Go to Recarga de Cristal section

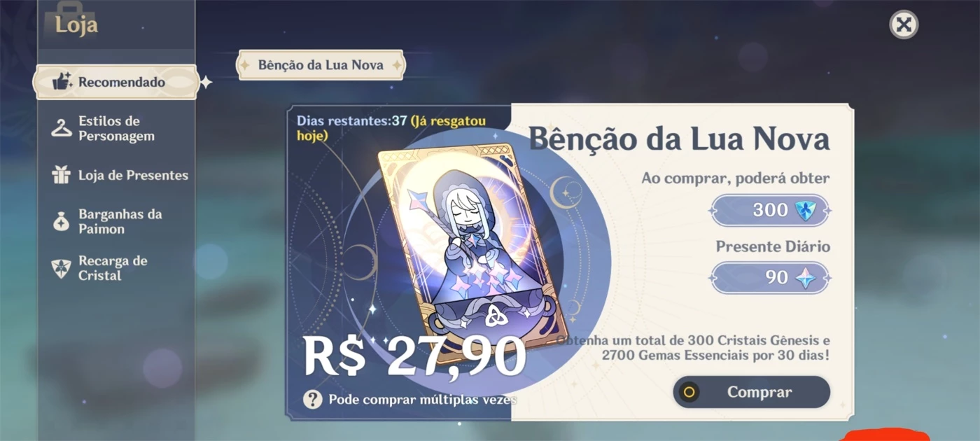click(116, 268)
